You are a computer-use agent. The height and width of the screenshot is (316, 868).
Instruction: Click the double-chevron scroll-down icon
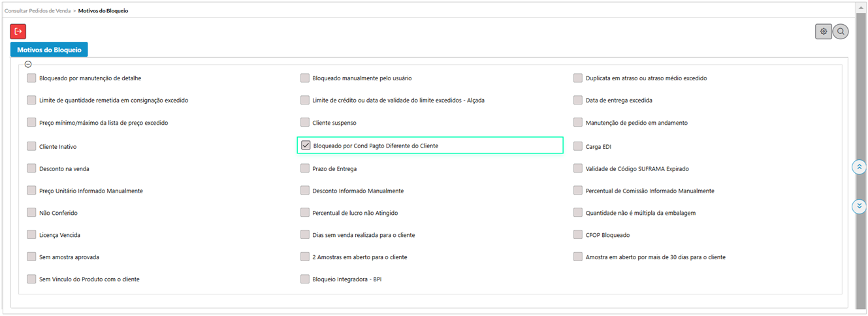(x=860, y=206)
